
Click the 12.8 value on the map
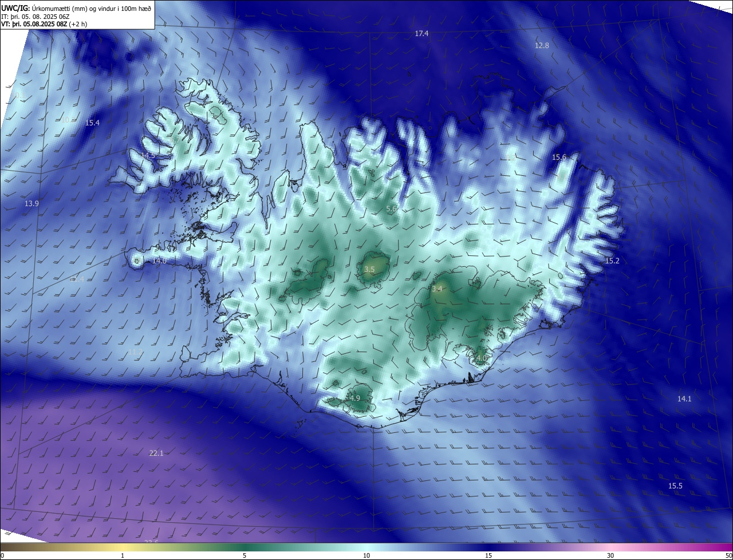point(542,45)
